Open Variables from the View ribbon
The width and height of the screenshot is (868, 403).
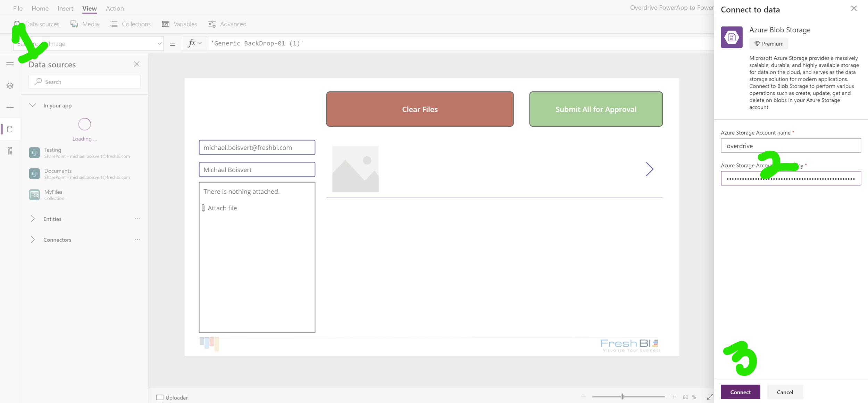(179, 24)
